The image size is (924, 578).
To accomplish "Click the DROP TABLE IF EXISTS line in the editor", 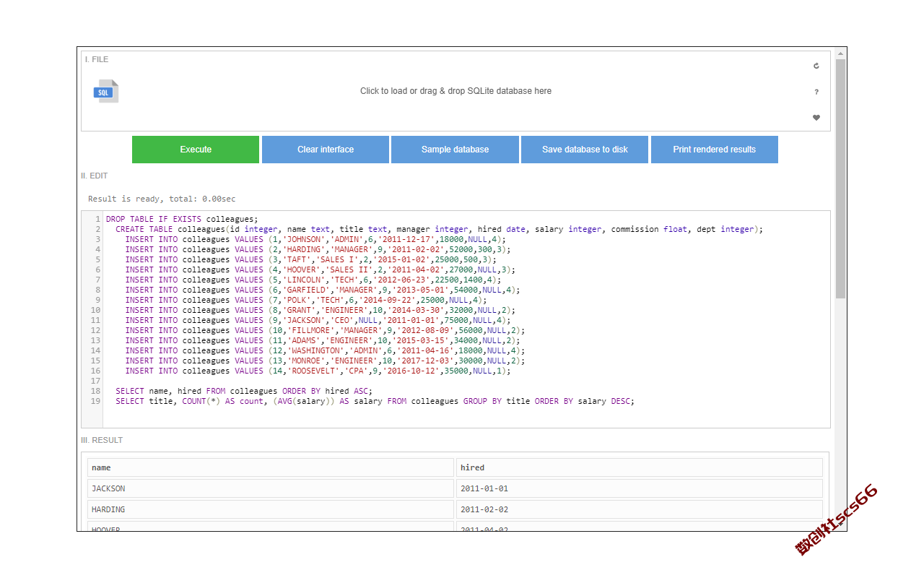I will (x=182, y=219).
